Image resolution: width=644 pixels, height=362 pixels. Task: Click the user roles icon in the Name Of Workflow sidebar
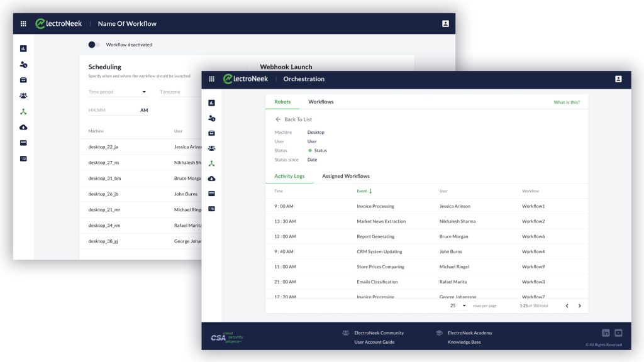pos(23,65)
